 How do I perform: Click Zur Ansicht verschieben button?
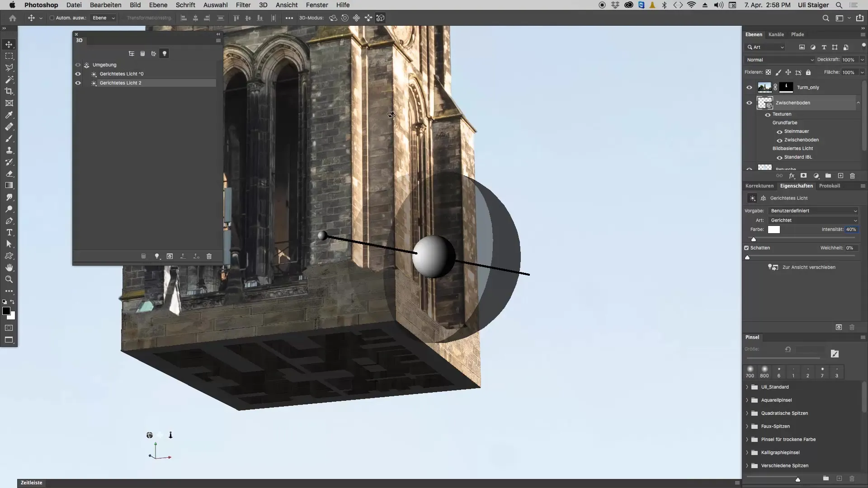tap(802, 267)
